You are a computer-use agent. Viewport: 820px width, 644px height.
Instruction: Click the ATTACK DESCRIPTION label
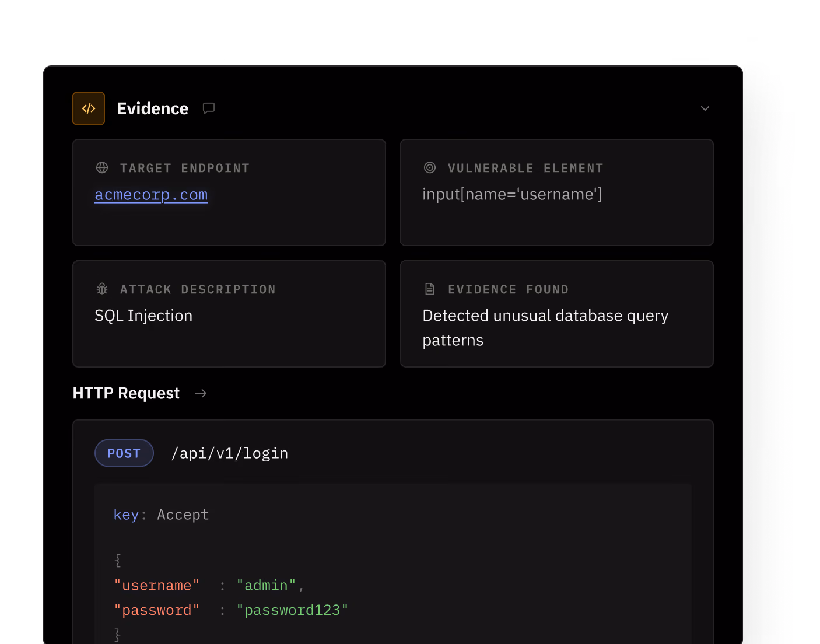click(x=198, y=289)
